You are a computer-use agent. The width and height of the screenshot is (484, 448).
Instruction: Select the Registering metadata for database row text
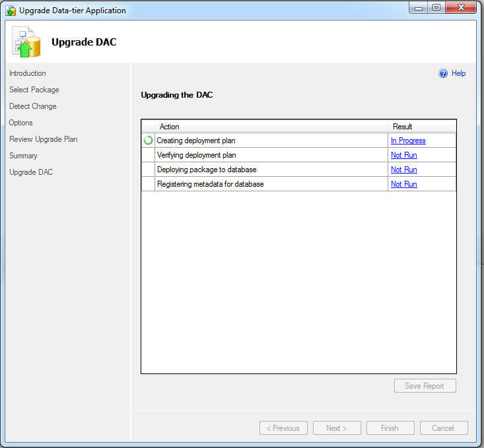point(210,184)
